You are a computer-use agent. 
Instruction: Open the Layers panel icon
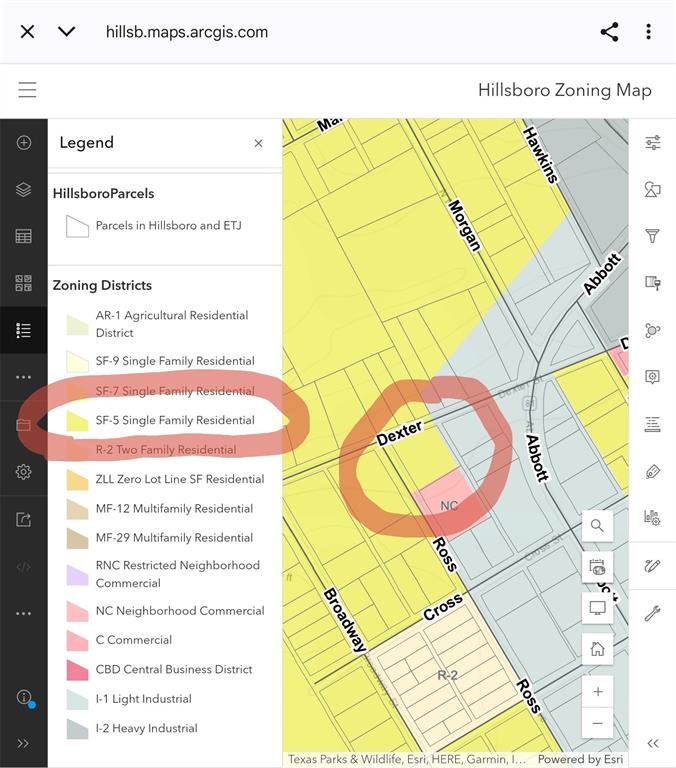tap(24, 190)
